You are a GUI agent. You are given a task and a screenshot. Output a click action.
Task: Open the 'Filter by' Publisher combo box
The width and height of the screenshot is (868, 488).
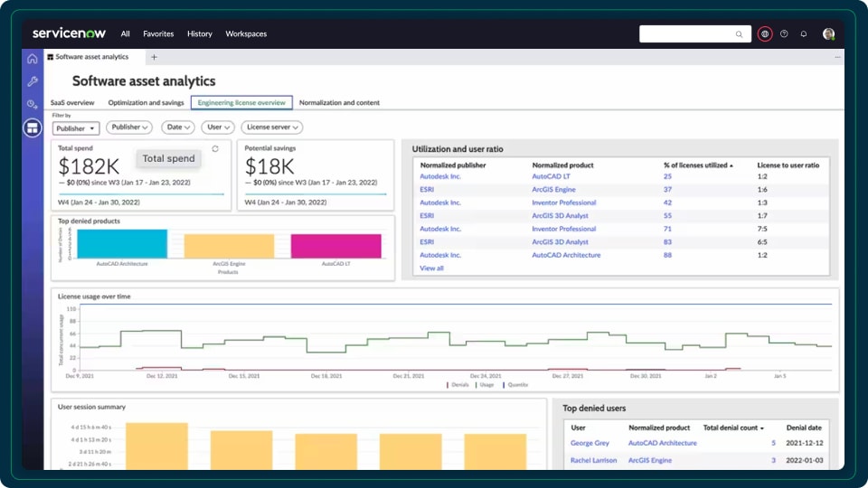(74, 128)
